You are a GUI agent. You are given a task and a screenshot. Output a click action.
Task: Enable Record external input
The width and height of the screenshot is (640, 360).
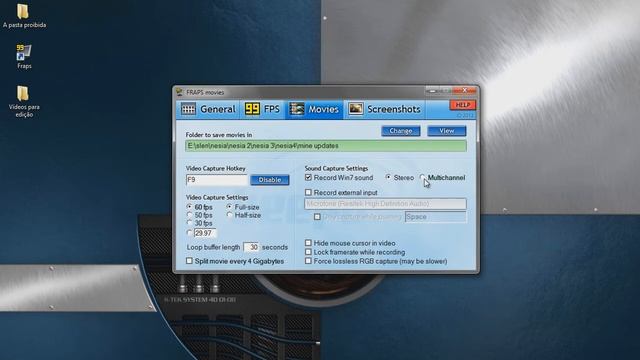(341, 192)
